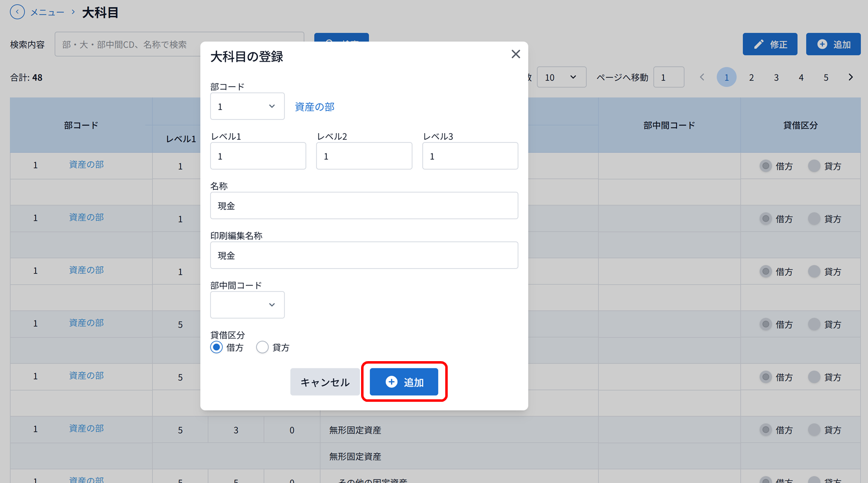868x483 pixels.
Task: Click the 資産の部 link in the dialog
Action: [315, 107]
